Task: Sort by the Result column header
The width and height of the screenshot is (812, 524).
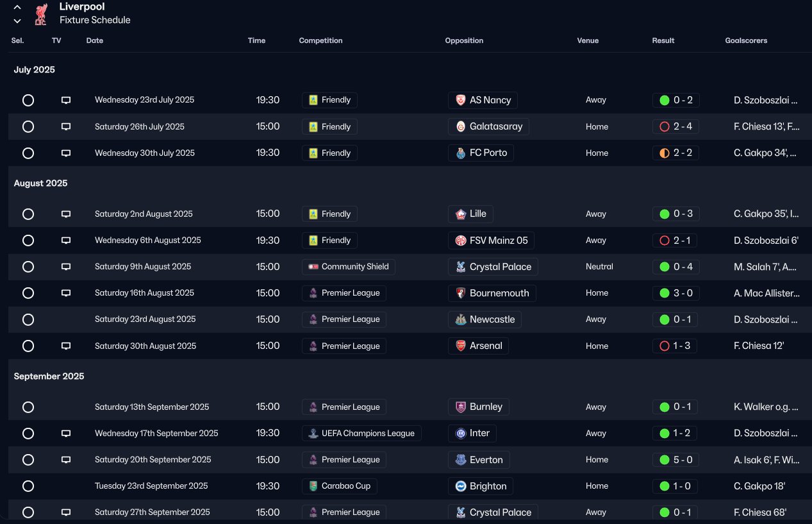Action: [663, 40]
